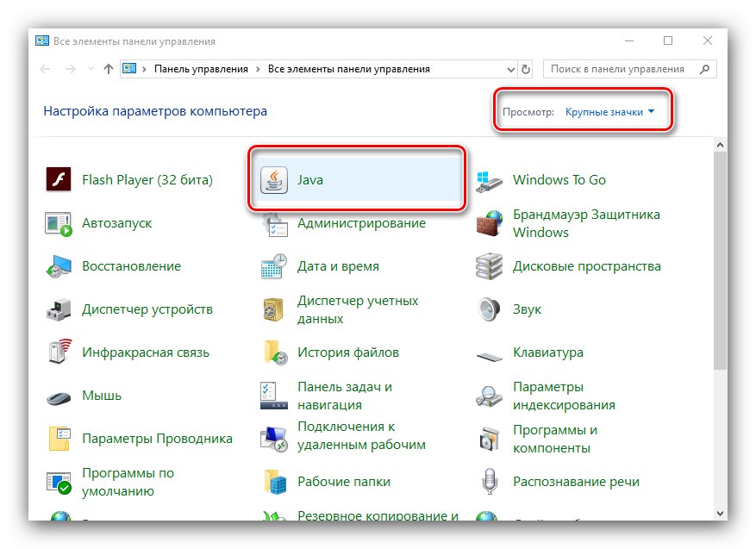The image size is (756, 549).
Task: Click the window title bar Control Panel icon
Action: tap(42, 41)
